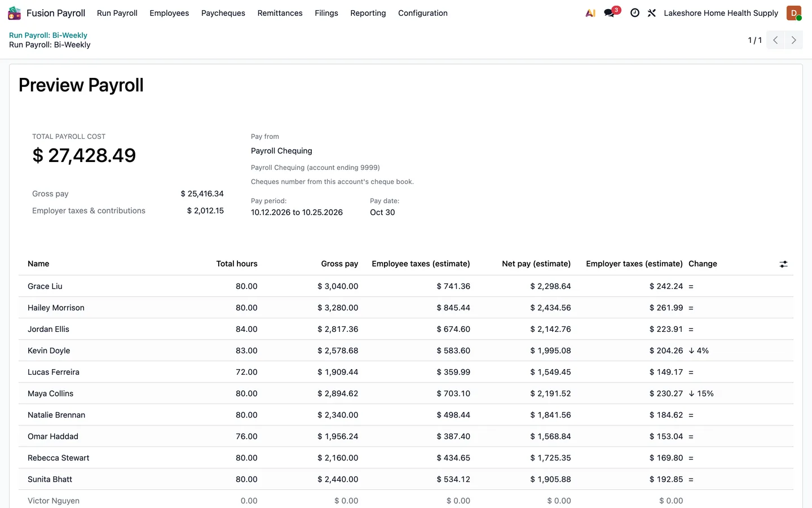Screen dimensions: 812x508
Task: Open the Reporting menu
Action: pyautogui.click(x=368, y=13)
